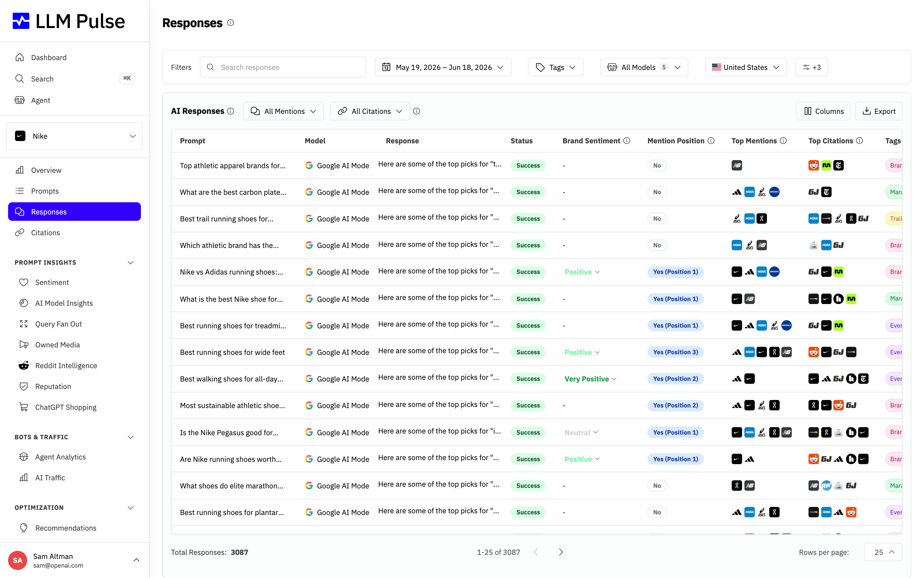
Task: Click the Brand Sentiment column info icon
Action: tap(627, 141)
